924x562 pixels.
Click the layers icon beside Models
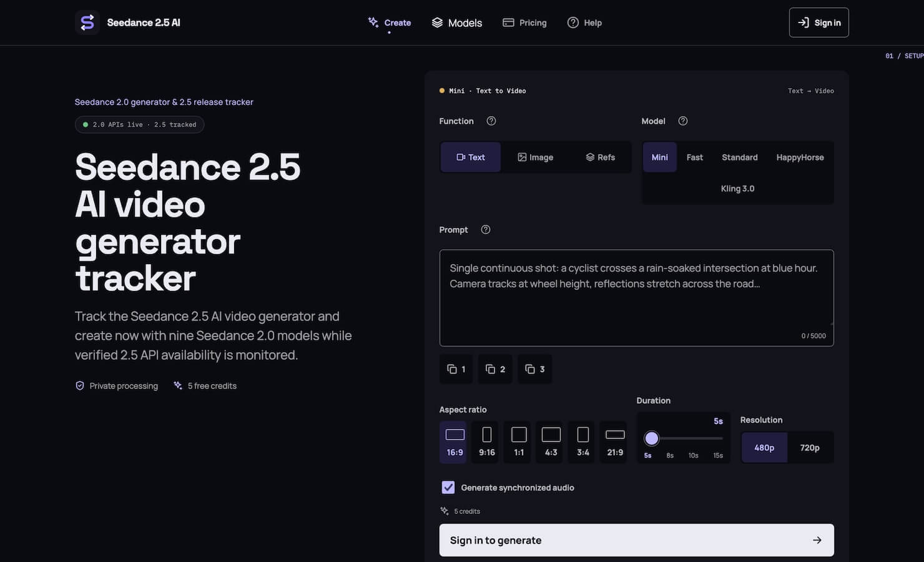point(437,22)
